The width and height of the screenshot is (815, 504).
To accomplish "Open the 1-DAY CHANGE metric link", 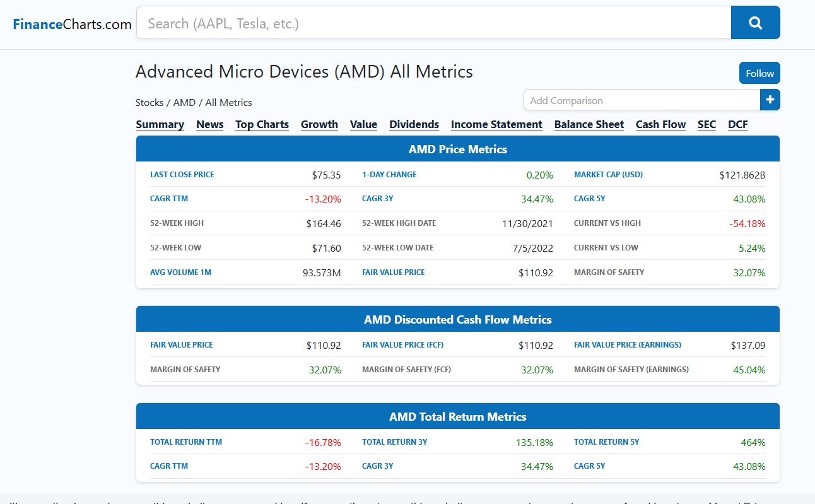I will click(389, 174).
